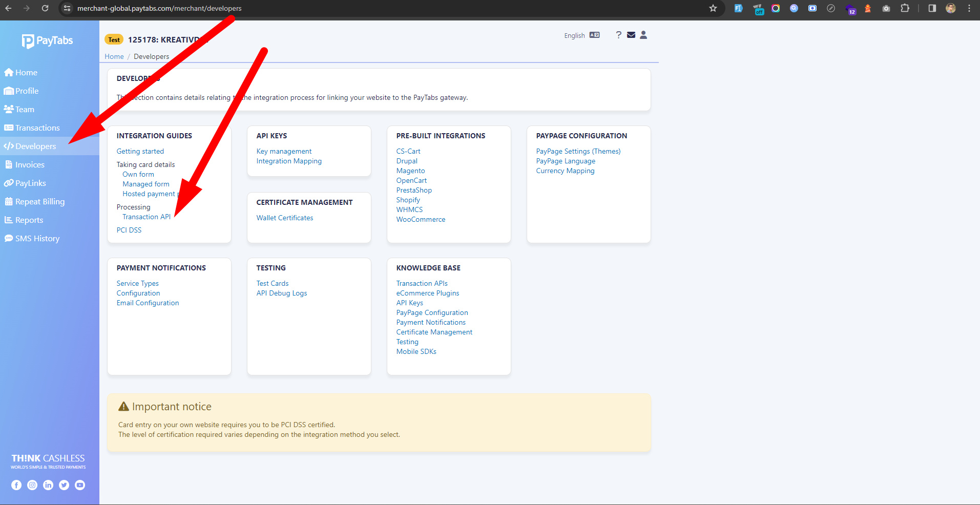
Task: Click the Home breadcrumb link
Action: click(x=114, y=56)
